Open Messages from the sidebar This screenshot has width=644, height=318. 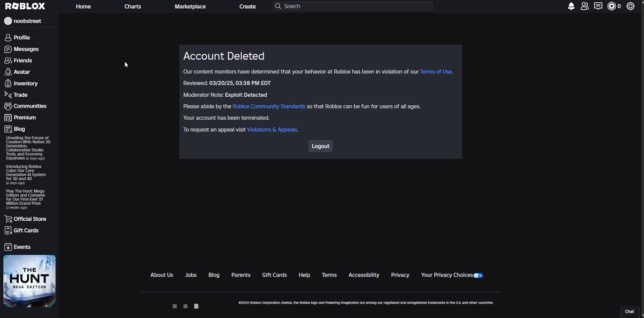[x=21, y=49]
